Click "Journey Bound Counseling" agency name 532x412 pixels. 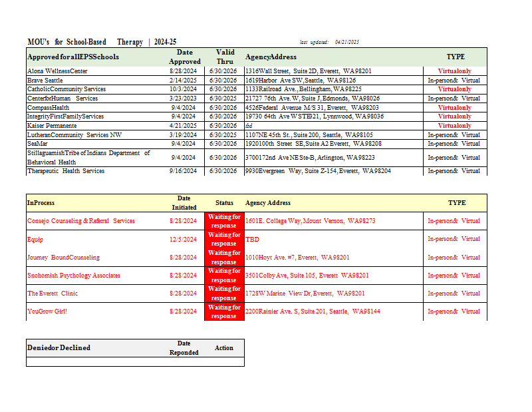tap(63, 257)
